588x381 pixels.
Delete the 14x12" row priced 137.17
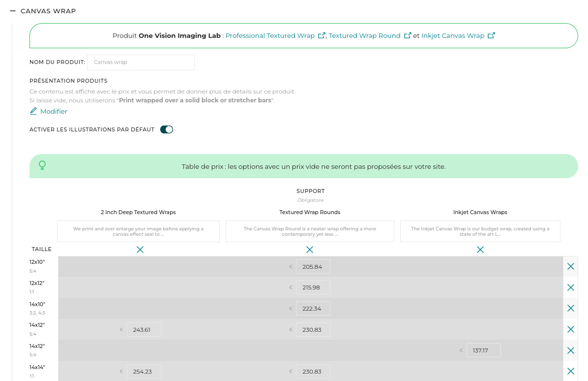570,350
